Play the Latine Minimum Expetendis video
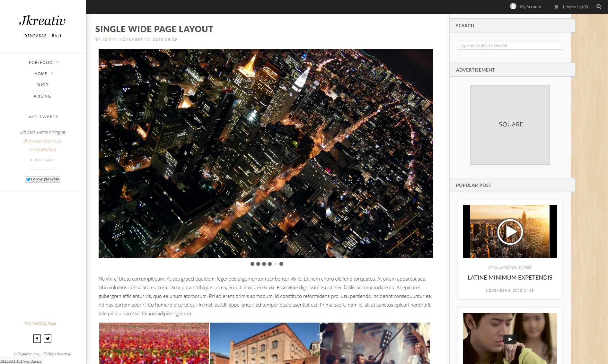The image size is (608, 364). pos(510,231)
